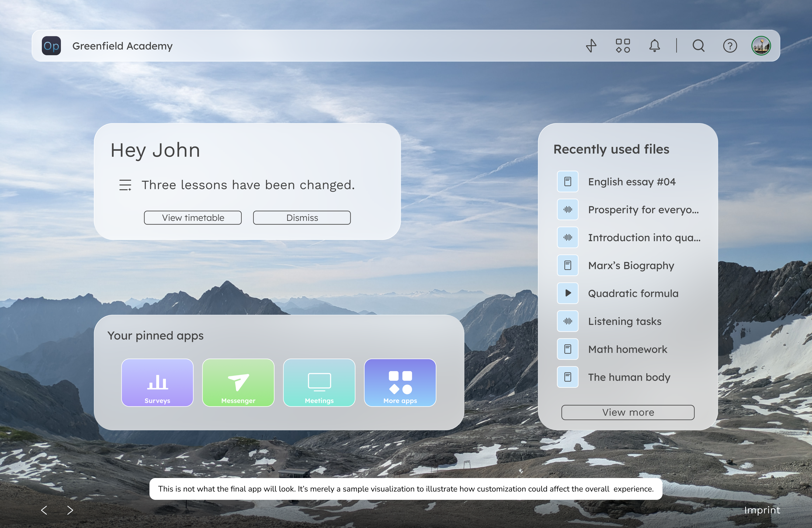
Task: Go to previous slide arrow
Action: [x=44, y=510]
